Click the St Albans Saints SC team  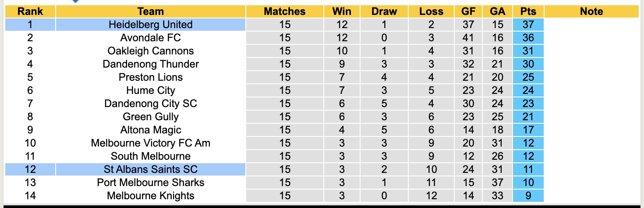(150, 169)
